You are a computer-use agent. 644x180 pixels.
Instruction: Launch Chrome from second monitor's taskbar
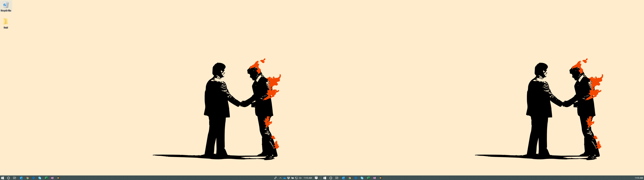click(349, 178)
